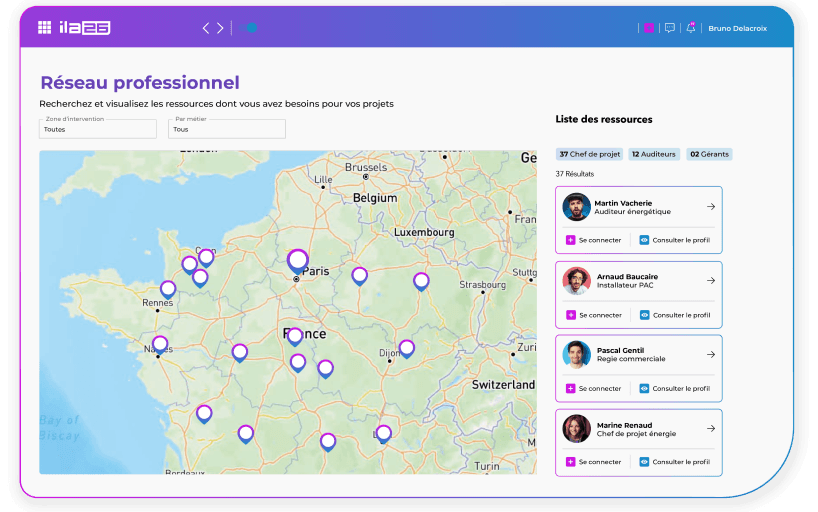Select the map pin at Nantes

[160, 345]
